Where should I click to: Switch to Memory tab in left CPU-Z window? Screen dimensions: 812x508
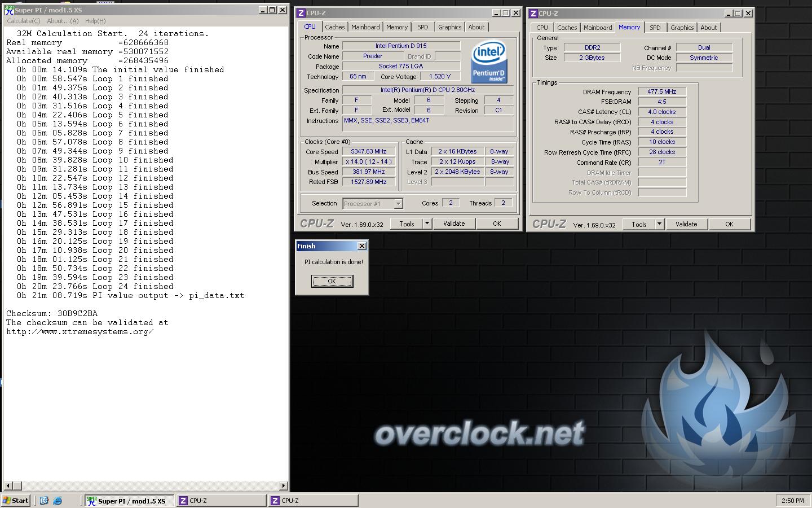point(397,27)
